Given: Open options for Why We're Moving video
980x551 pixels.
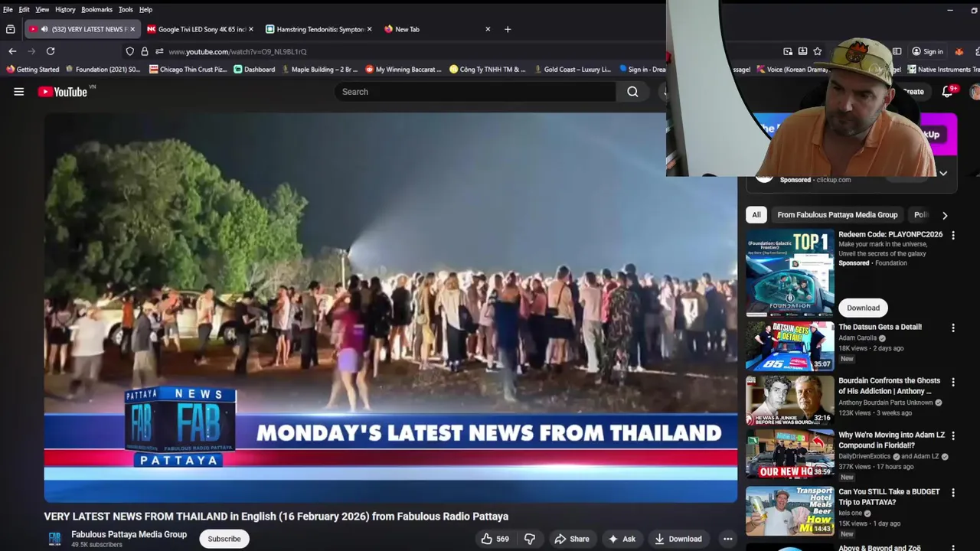Looking at the screenshot, I should [953, 436].
